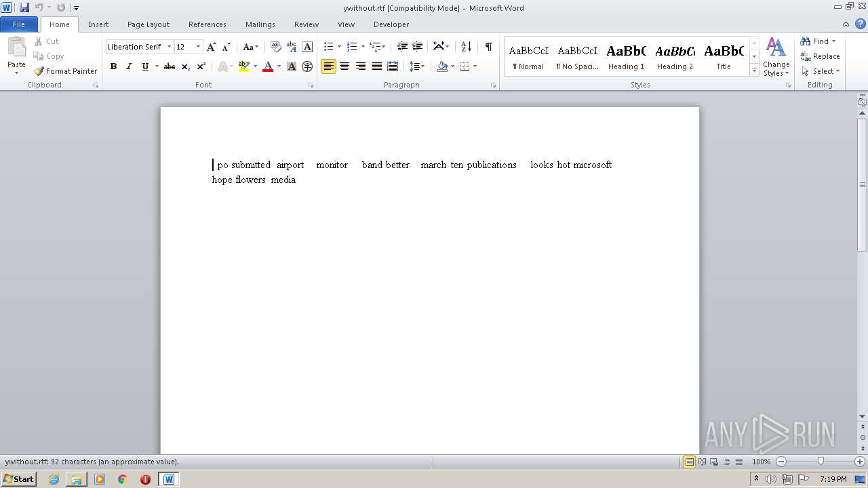Viewport: 868px width, 488px height.
Task: Switch to Draft view icon
Action: coord(738,462)
